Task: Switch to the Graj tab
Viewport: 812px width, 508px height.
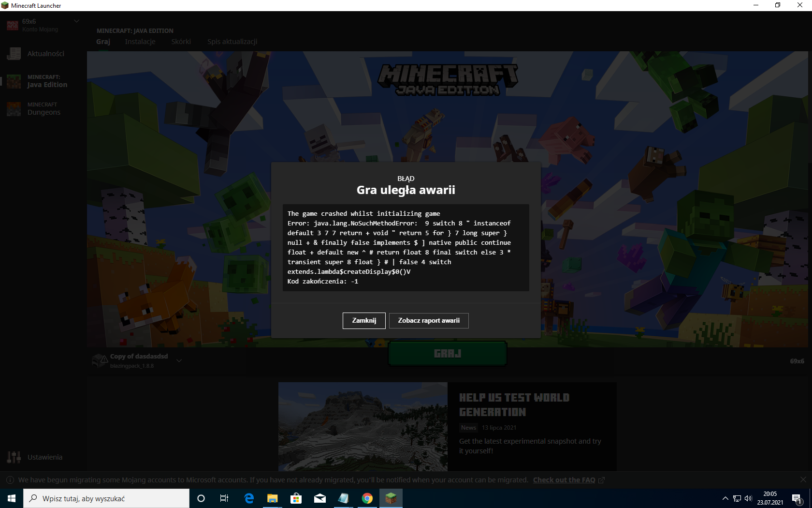Action: point(103,42)
